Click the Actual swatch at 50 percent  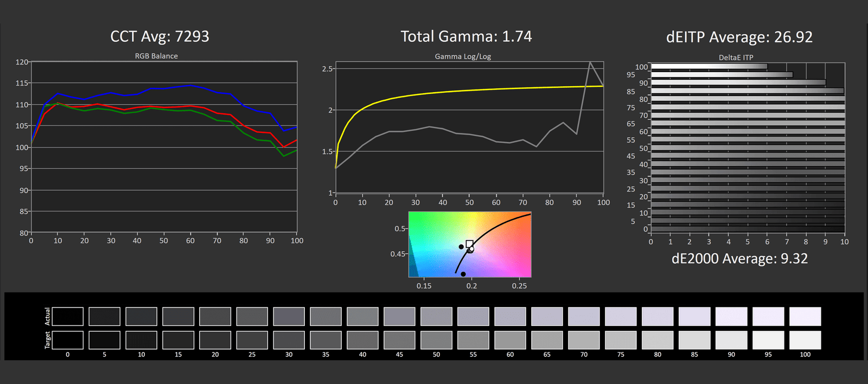pos(436,316)
